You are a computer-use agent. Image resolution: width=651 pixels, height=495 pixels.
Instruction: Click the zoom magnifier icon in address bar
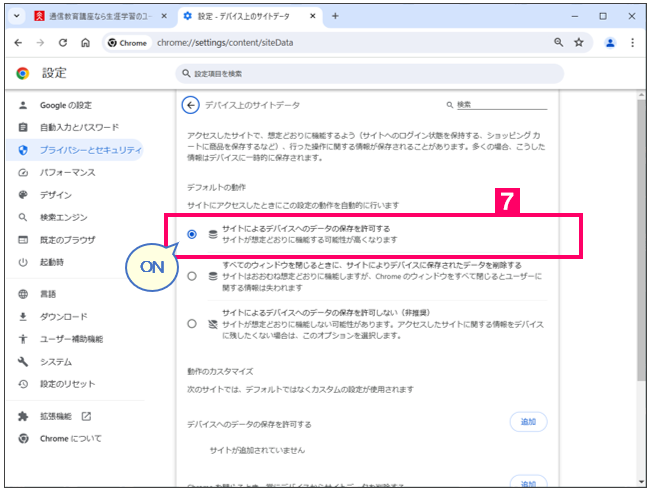pyautogui.click(x=558, y=43)
